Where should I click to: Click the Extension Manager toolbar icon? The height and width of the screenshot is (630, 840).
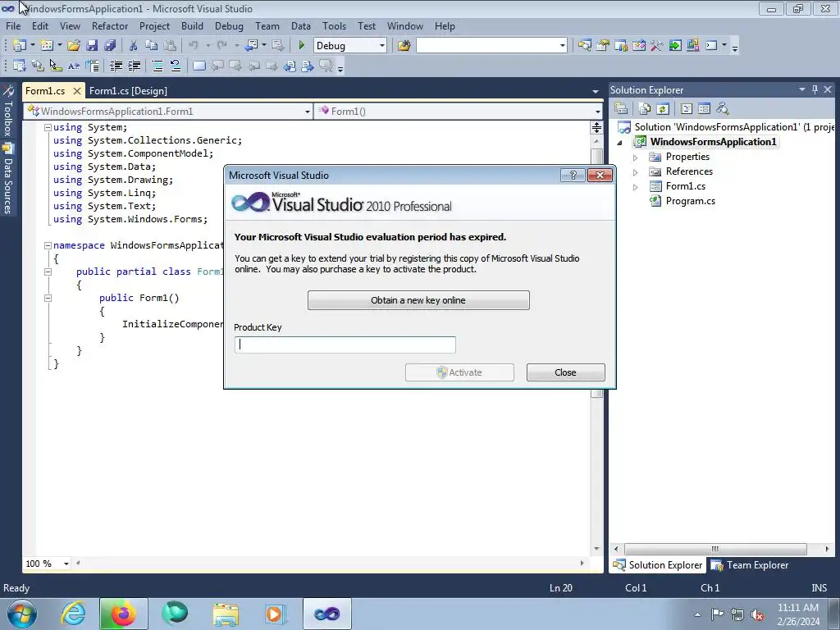[693, 46]
